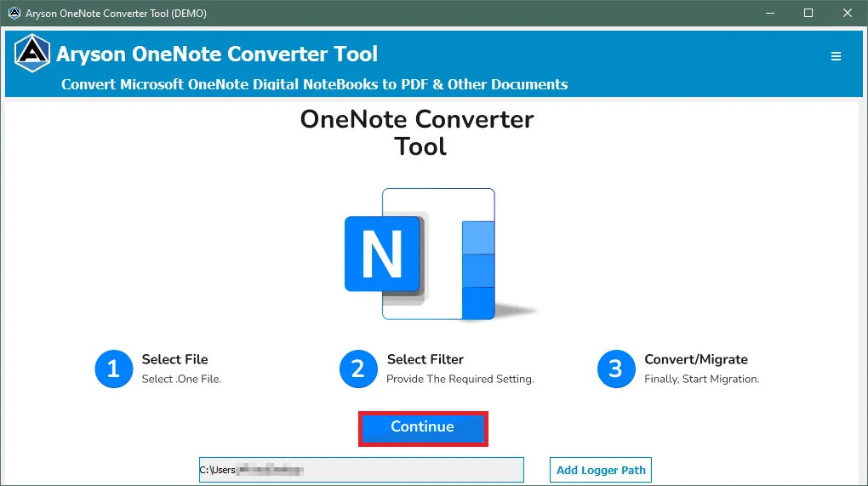Click the Aryson logo in header
The height and width of the screenshot is (486, 868).
click(32, 53)
